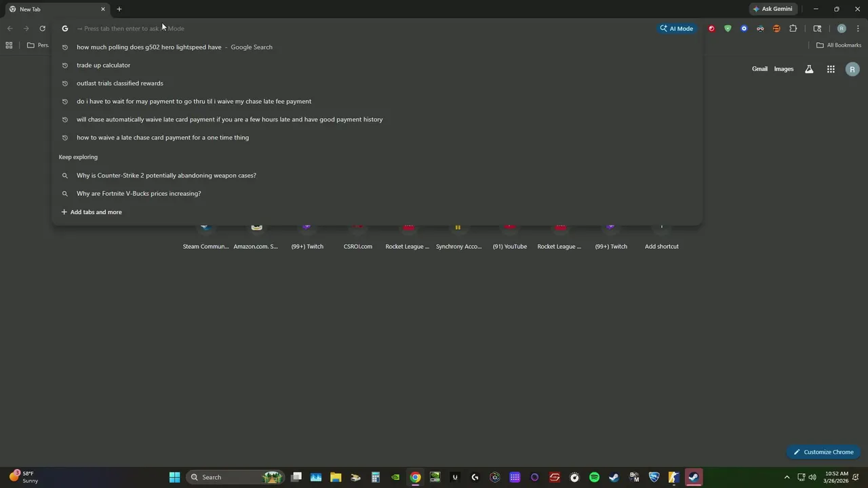The height and width of the screenshot is (488, 868).
Task: Open the Synchrony Account shortcut
Action: 458,236
